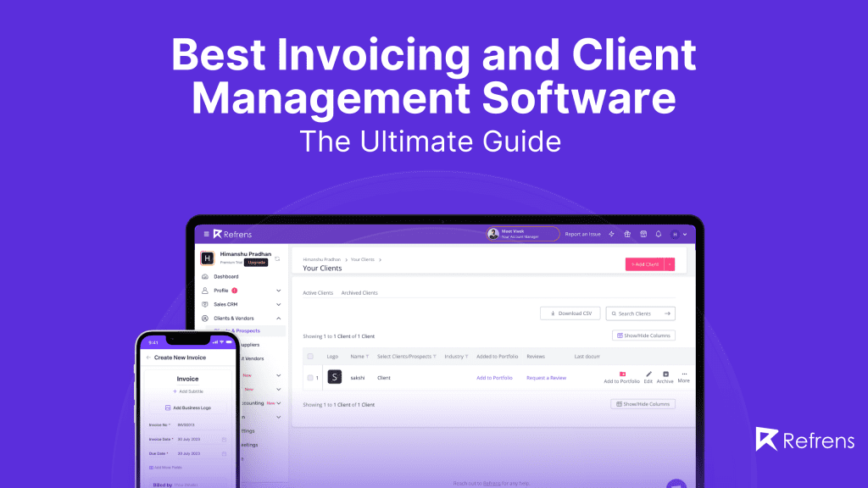Select Dashboard from the sidebar
868x488 pixels.
[225, 276]
